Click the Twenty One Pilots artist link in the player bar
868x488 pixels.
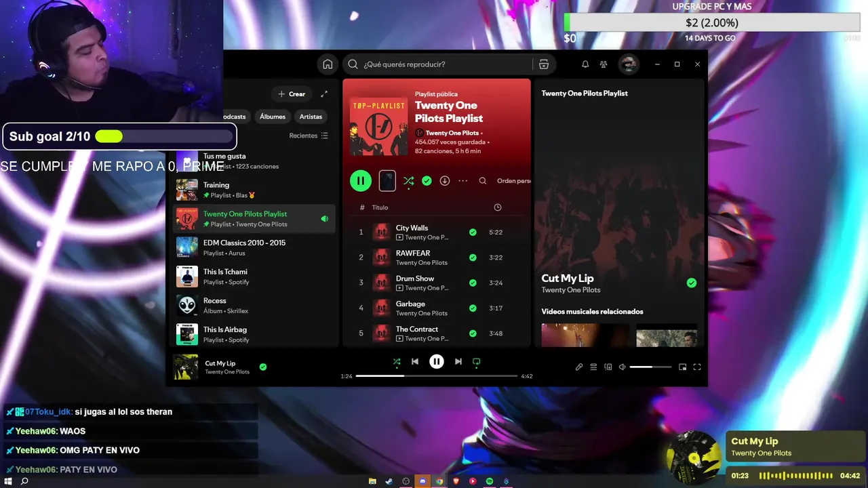[x=227, y=372]
